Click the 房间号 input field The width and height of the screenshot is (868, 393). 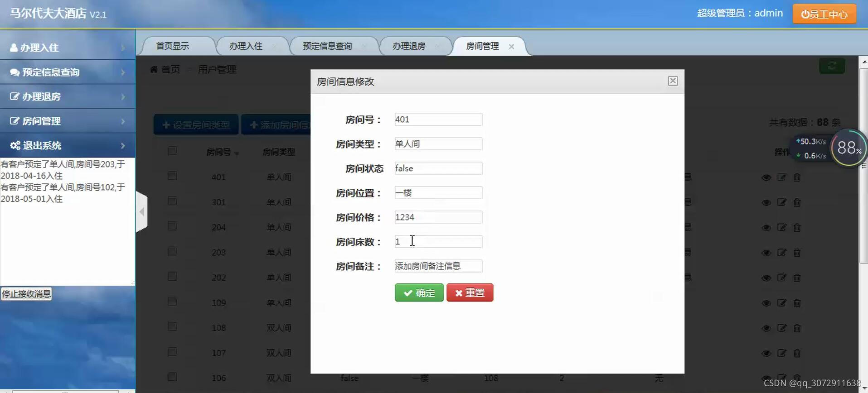click(438, 120)
